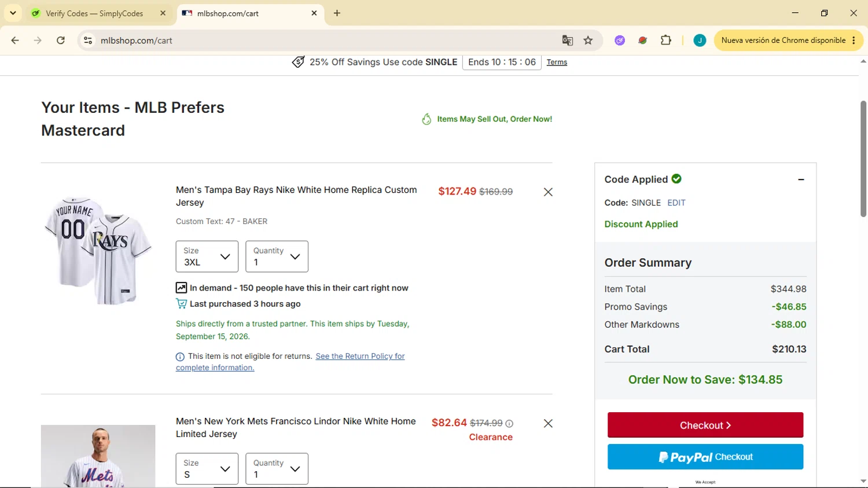The width and height of the screenshot is (868, 488).
Task: Remove the Mets Lindor jersey from cart
Action: (x=548, y=424)
